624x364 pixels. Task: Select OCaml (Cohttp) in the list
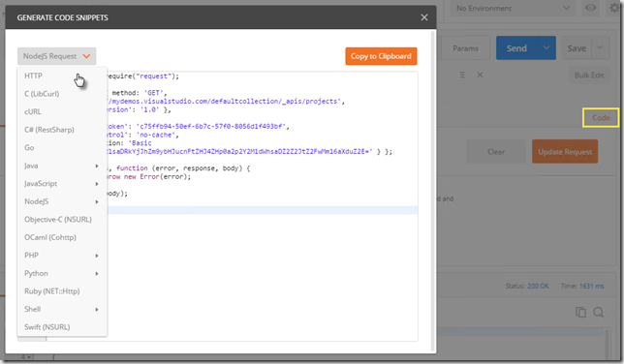coord(62,237)
